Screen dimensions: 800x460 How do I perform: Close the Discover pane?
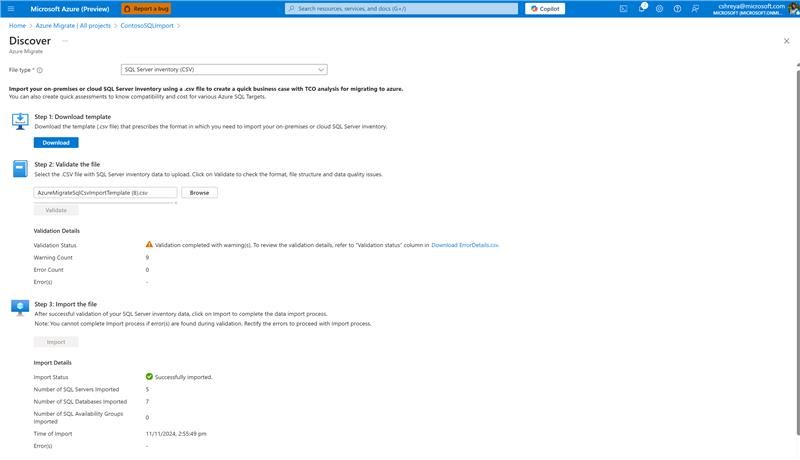pyautogui.click(x=786, y=41)
